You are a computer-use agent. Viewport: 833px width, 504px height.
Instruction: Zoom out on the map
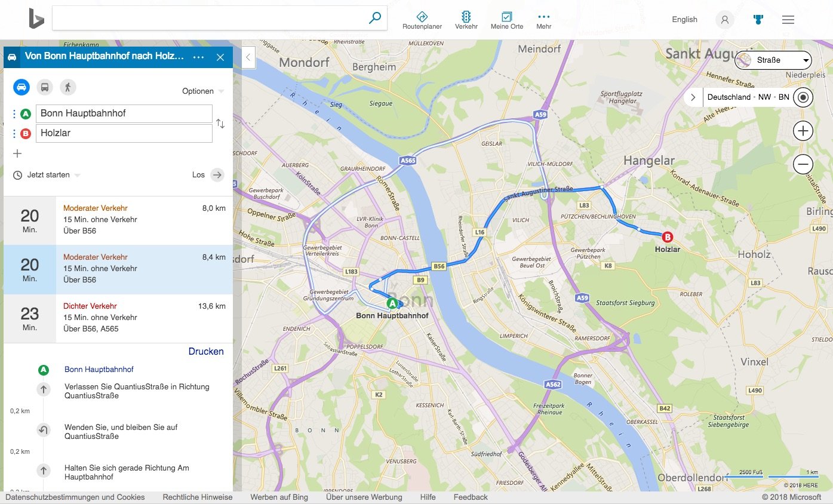click(x=803, y=164)
